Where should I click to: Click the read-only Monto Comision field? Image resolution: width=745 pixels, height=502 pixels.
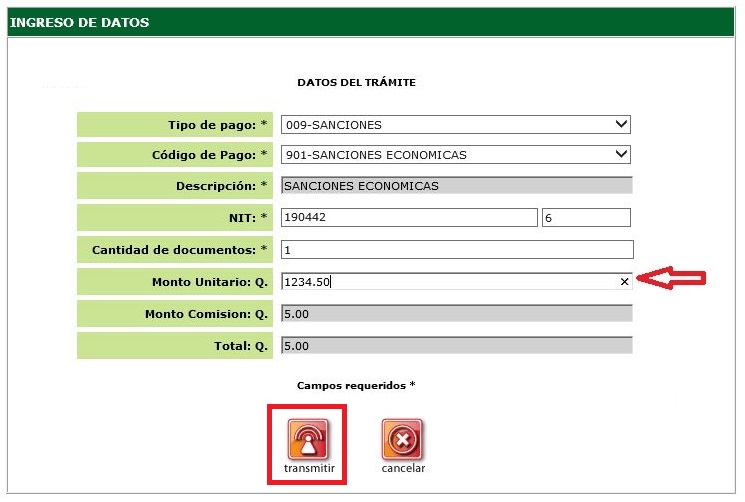click(x=456, y=314)
